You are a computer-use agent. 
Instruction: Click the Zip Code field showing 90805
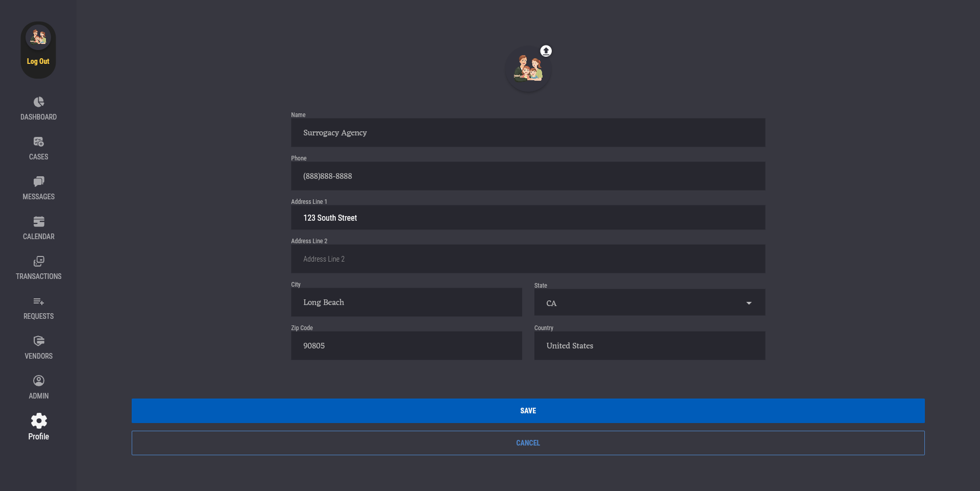click(406, 346)
